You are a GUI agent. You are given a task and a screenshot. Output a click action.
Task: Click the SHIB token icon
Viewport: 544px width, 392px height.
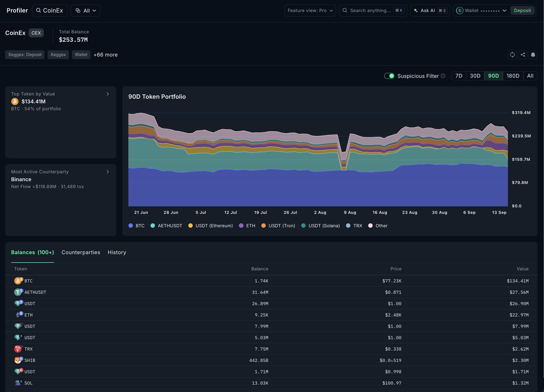pos(18,360)
